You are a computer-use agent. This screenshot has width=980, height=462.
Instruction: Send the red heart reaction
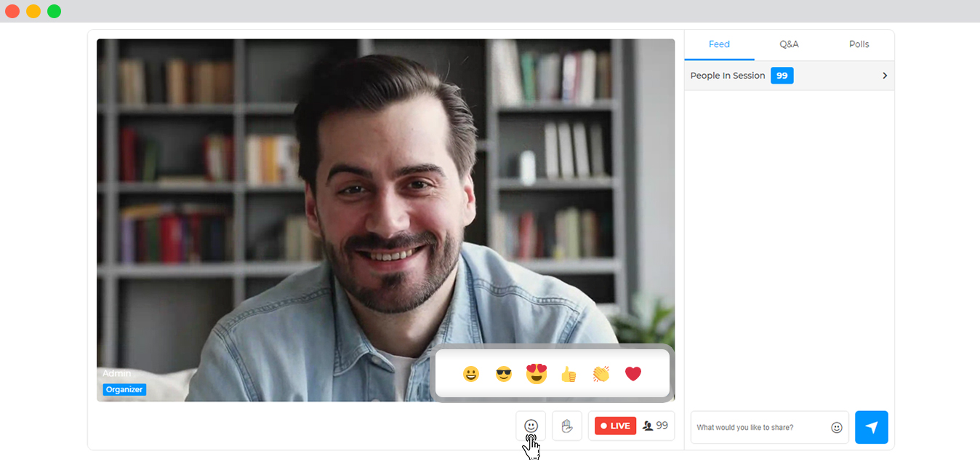point(633,374)
